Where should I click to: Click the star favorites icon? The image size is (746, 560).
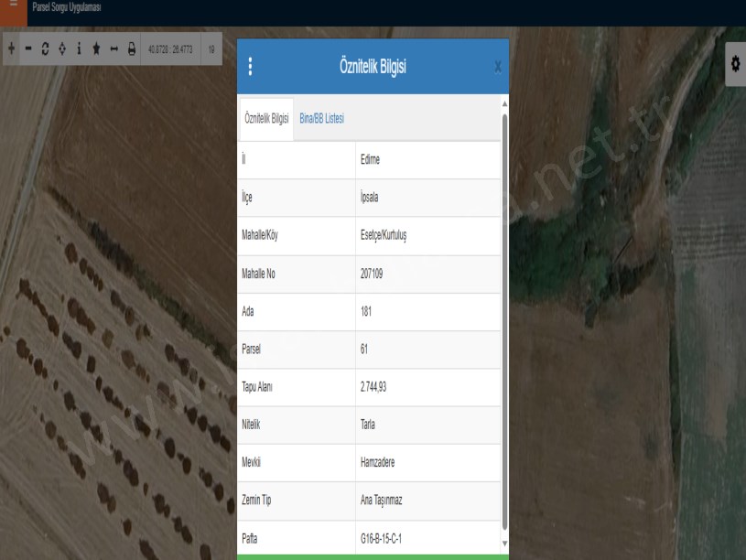[96, 48]
